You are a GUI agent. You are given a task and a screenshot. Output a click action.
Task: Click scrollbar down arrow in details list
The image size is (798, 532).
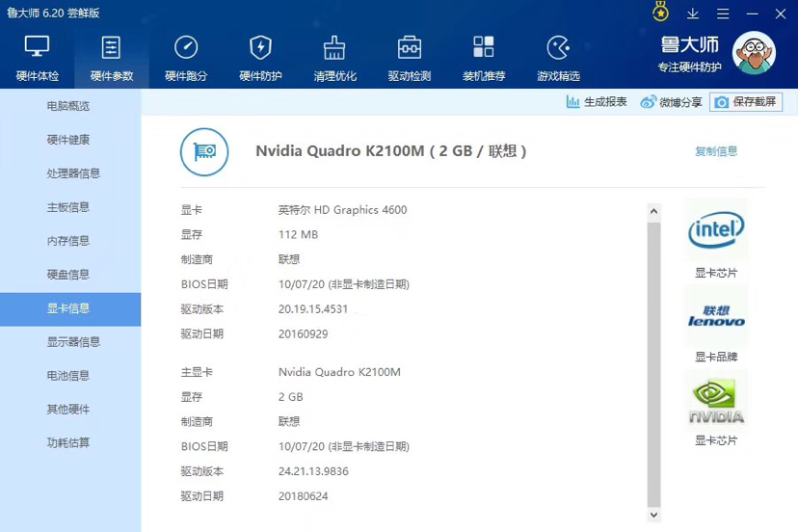click(x=654, y=516)
